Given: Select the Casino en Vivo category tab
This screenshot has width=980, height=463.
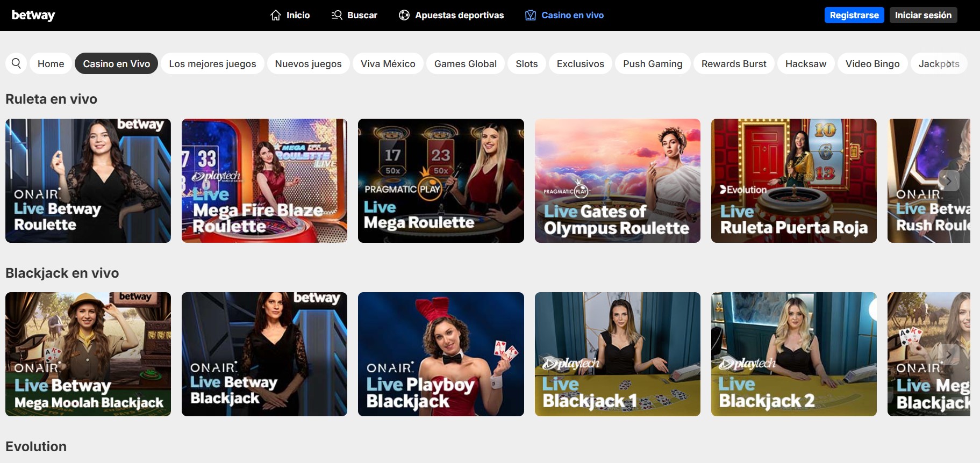Looking at the screenshot, I should click(x=116, y=63).
